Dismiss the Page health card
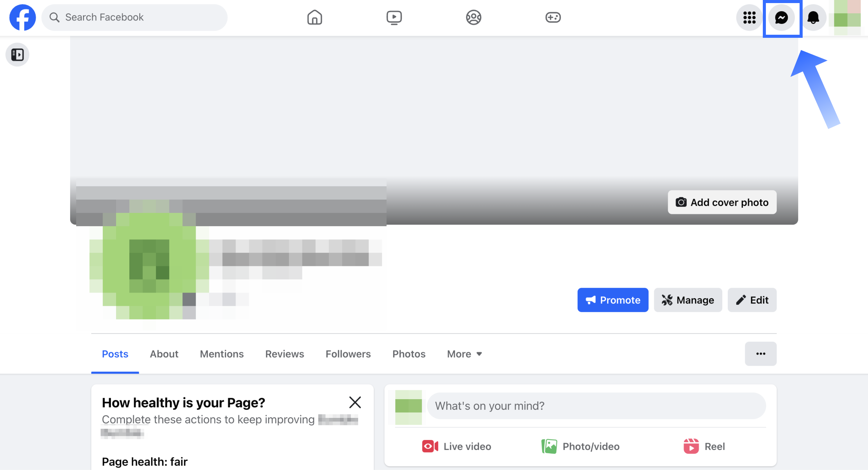This screenshot has height=470, width=868. [x=355, y=402]
